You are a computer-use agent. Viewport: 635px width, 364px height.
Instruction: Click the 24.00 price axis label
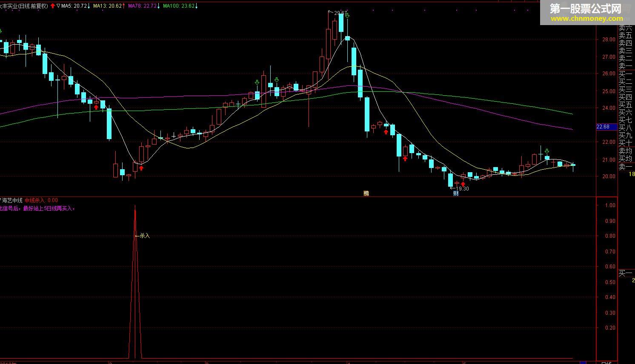(609, 108)
